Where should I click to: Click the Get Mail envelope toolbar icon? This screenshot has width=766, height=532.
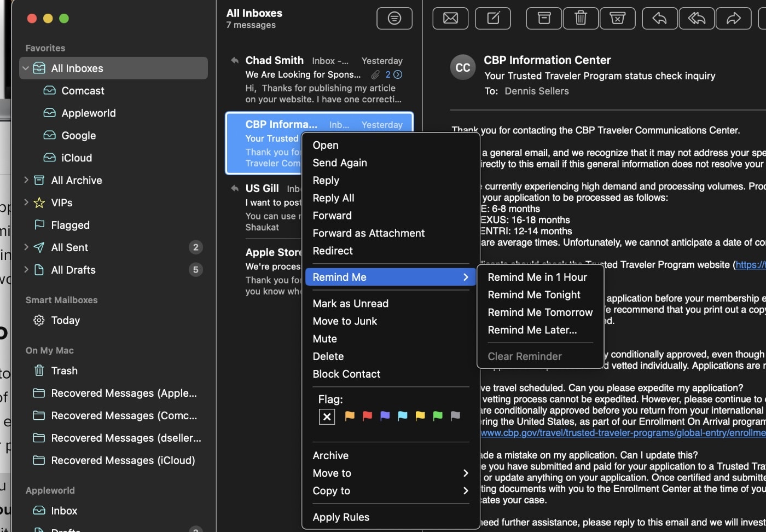pos(450,19)
